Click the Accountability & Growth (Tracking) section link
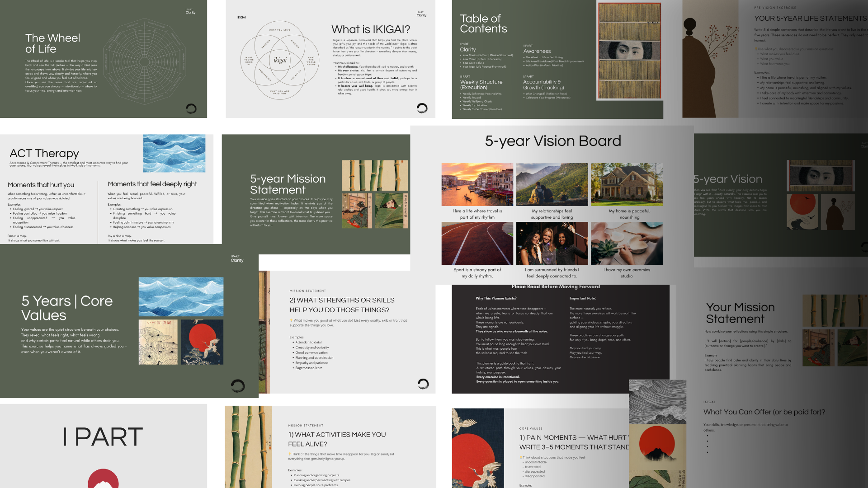 pyautogui.click(x=543, y=84)
